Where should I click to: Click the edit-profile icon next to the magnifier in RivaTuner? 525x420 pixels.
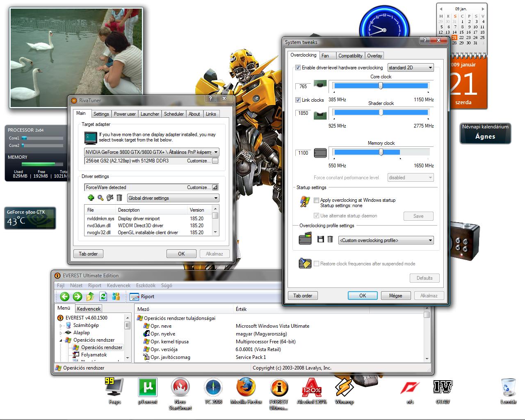[110, 198]
